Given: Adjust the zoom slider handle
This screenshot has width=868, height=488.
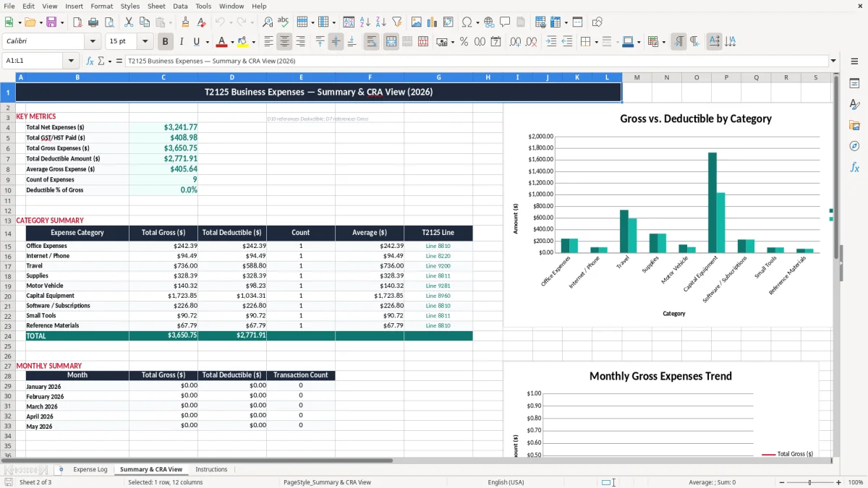Looking at the screenshot, I should 809,482.
